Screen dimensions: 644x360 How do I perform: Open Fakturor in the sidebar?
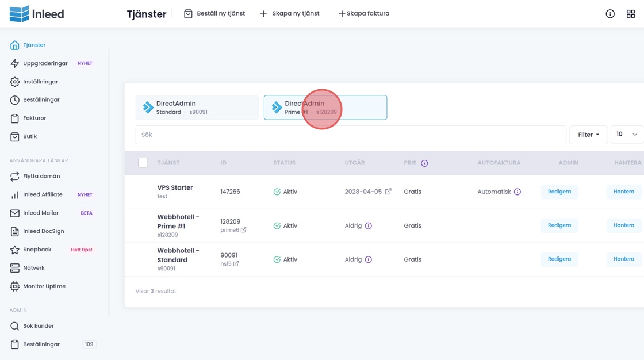pos(34,118)
